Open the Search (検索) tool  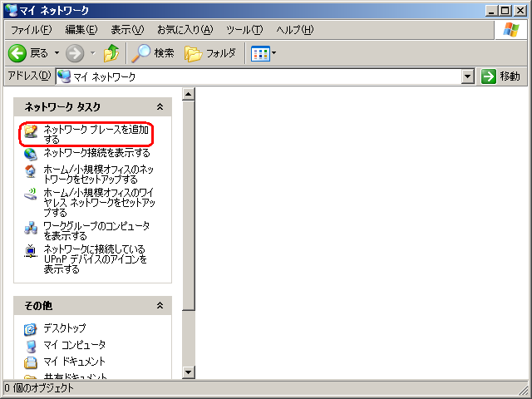point(153,53)
